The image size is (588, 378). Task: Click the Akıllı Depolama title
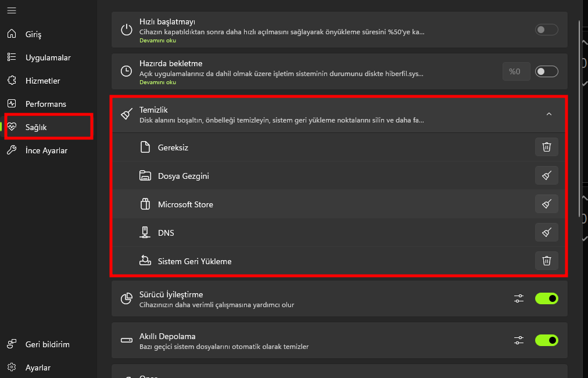[x=167, y=336]
